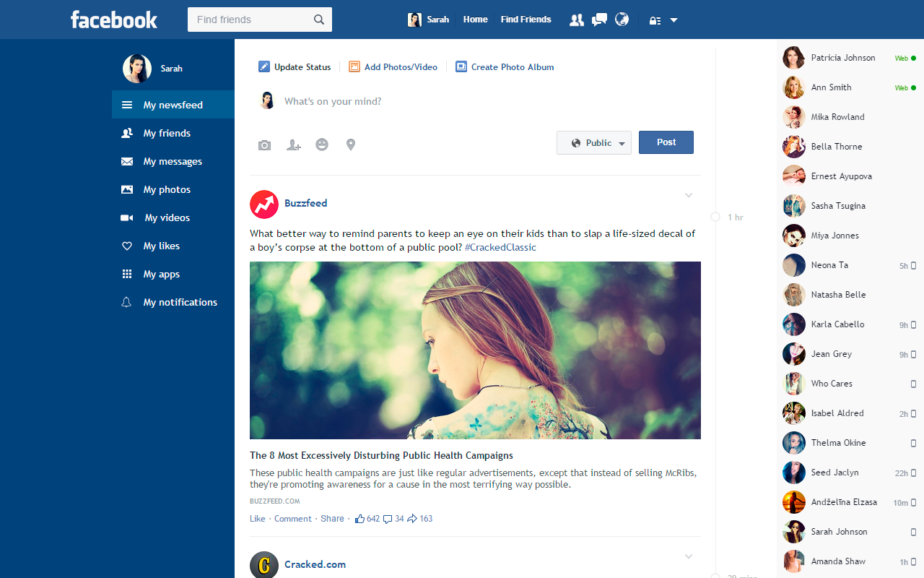924x578 pixels.
Task: Open the messages icon in the top bar
Action: pos(598,20)
